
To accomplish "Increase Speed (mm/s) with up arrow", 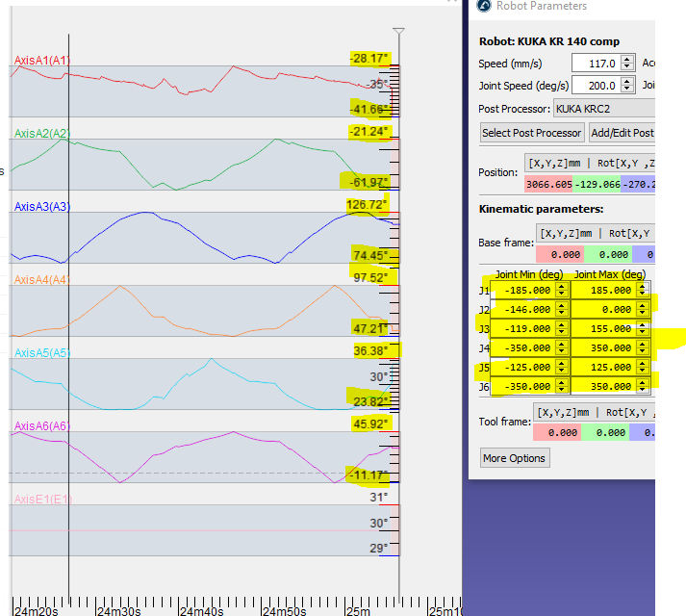I will point(627,59).
